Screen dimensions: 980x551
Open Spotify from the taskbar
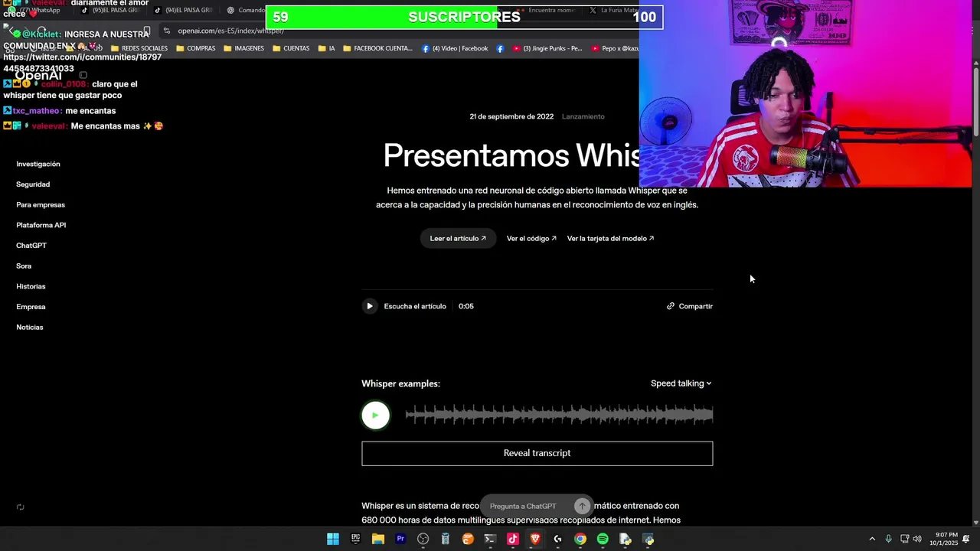603,540
